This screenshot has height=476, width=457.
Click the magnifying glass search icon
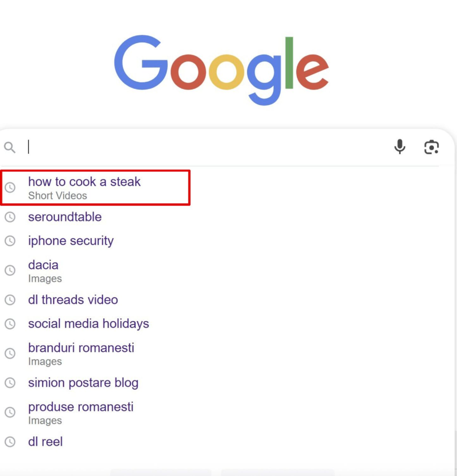point(10,147)
